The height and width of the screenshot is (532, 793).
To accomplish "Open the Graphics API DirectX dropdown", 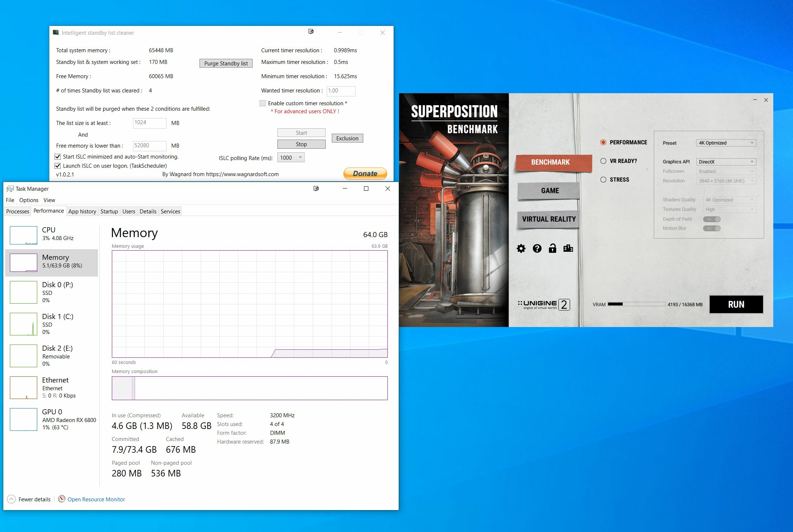I will tap(726, 162).
